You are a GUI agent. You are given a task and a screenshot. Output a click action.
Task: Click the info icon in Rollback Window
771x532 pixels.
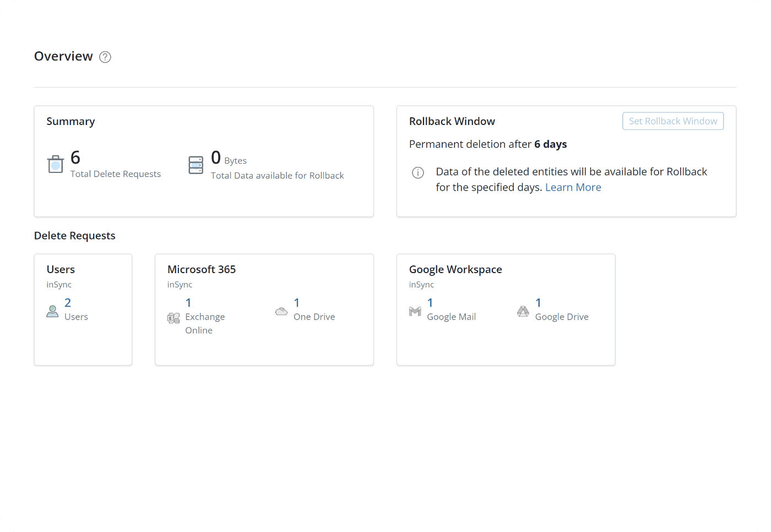pos(418,173)
